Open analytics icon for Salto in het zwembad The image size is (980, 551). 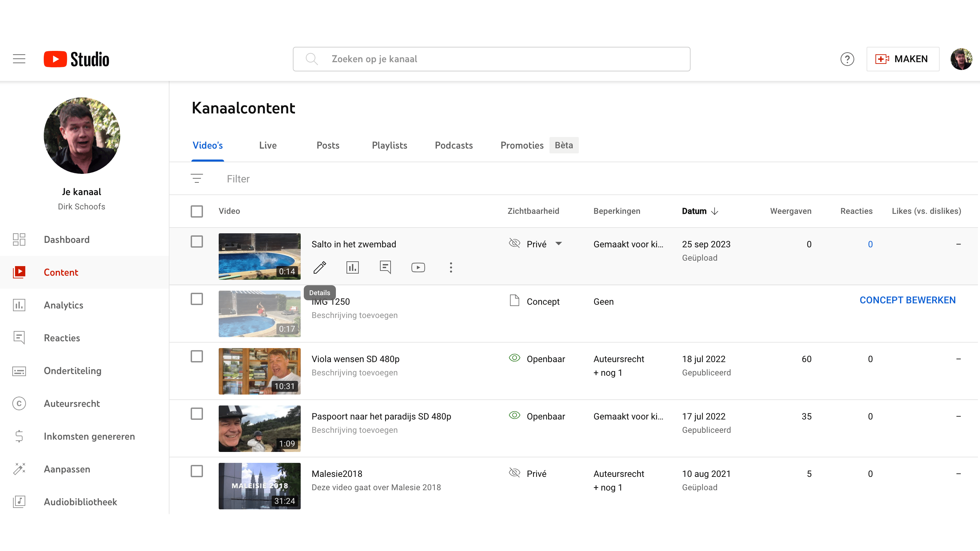(x=352, y=267)
